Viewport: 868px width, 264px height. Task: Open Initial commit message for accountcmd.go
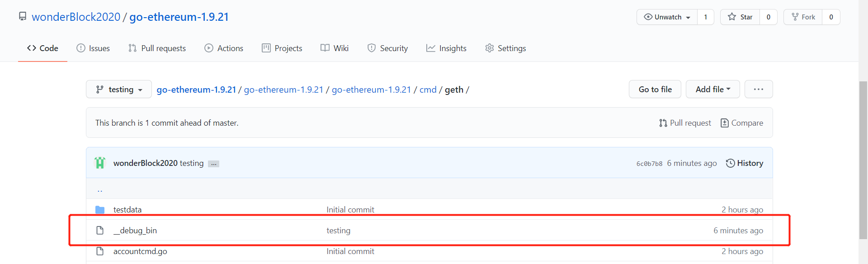point(350,251)
